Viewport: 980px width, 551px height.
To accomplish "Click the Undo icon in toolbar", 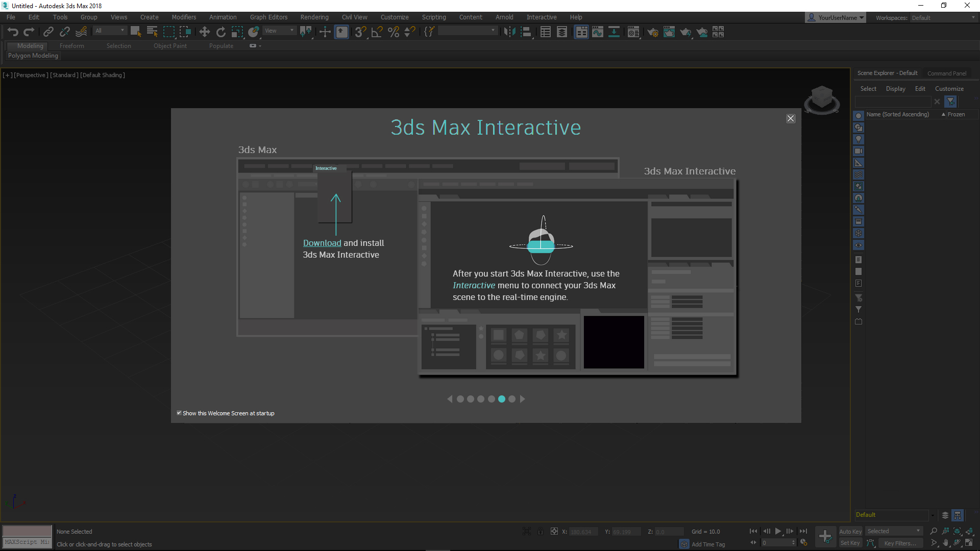I will 12,32.
